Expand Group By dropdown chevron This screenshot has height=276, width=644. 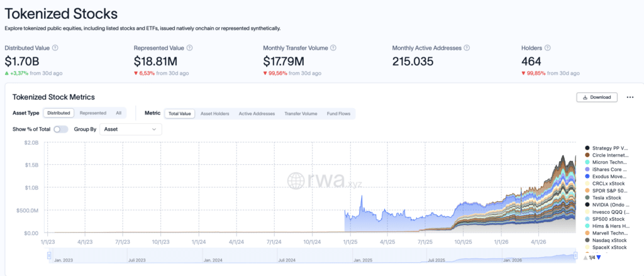point(155,129)
